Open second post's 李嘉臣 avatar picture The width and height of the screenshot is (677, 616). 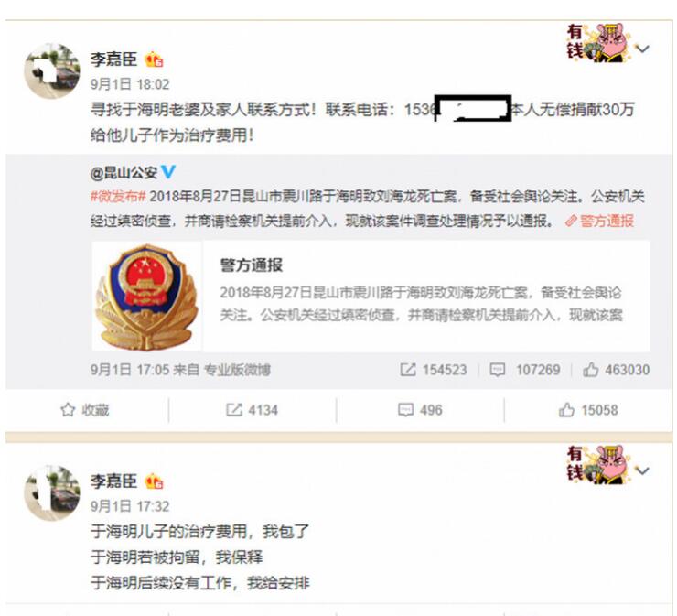point(52,492)
